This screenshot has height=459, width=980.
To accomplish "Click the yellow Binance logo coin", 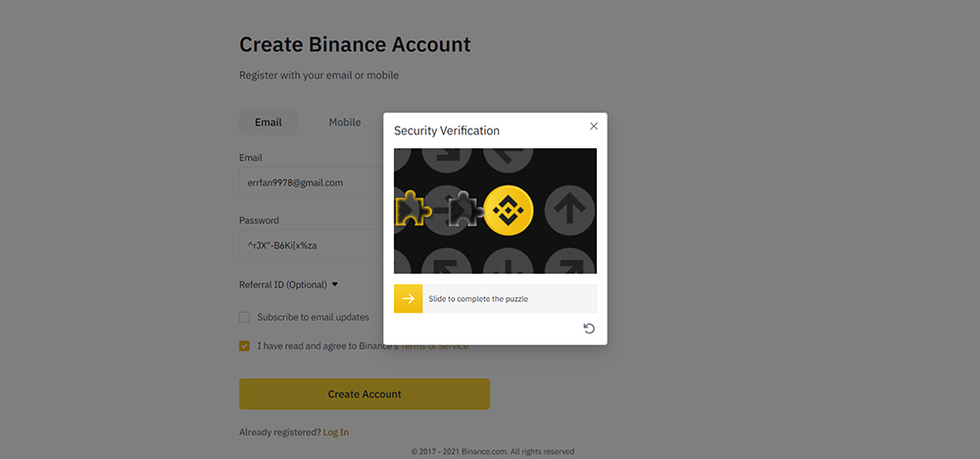I will point(508,210).
